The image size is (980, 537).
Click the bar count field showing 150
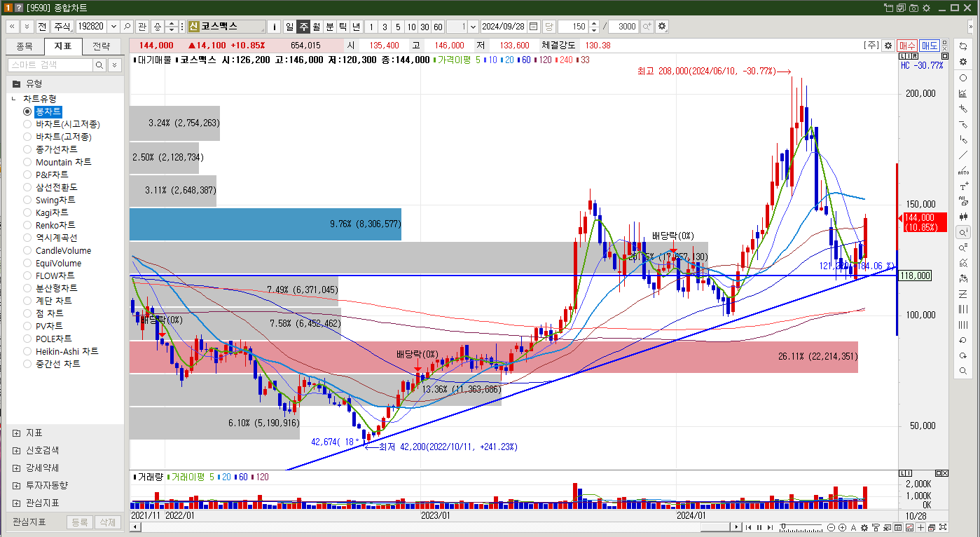point(572,26)
